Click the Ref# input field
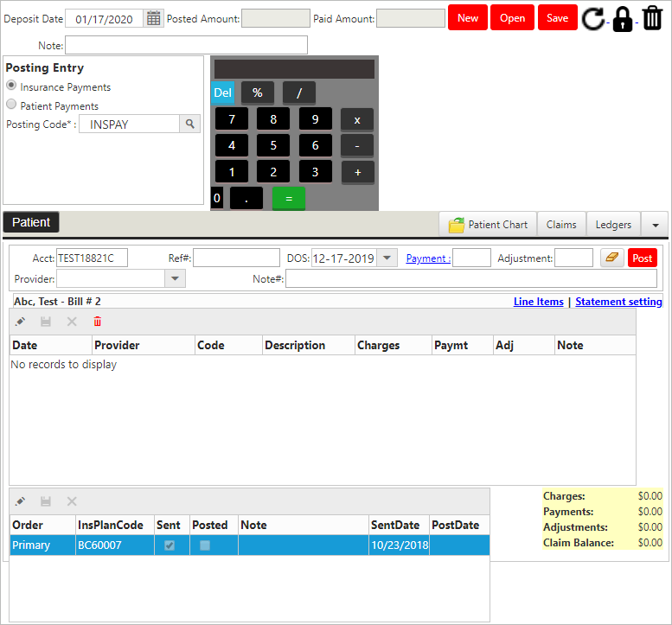672x625 pixels. coord(236,258)
